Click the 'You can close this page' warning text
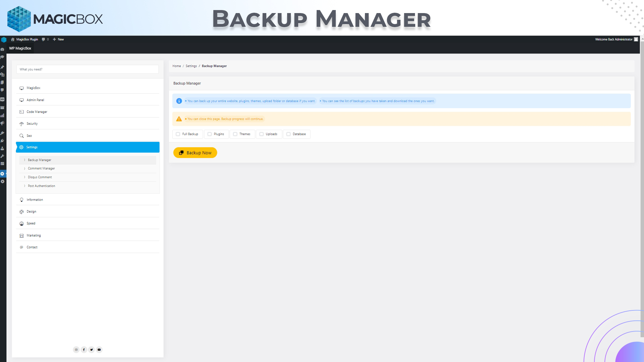Image resolution: width=644 pixels, height=362 pixels. tap(225, 119)
